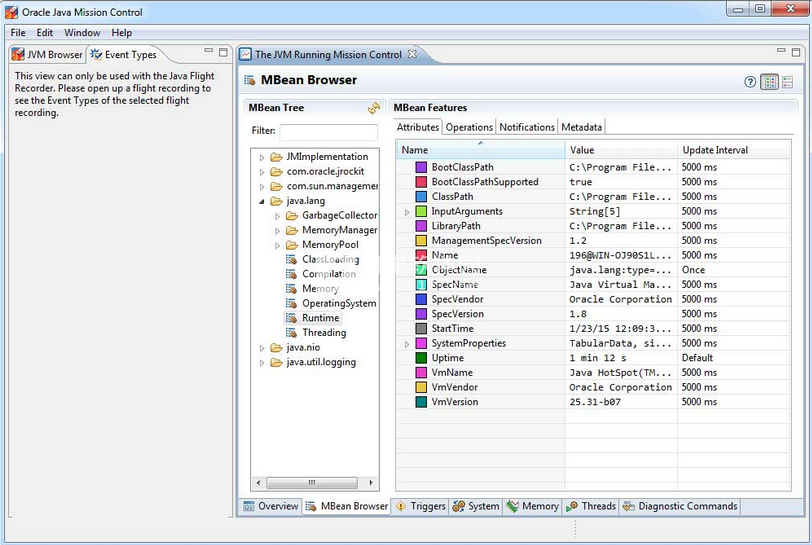Click the VmVendor yellow color swatch

(422, 388)
